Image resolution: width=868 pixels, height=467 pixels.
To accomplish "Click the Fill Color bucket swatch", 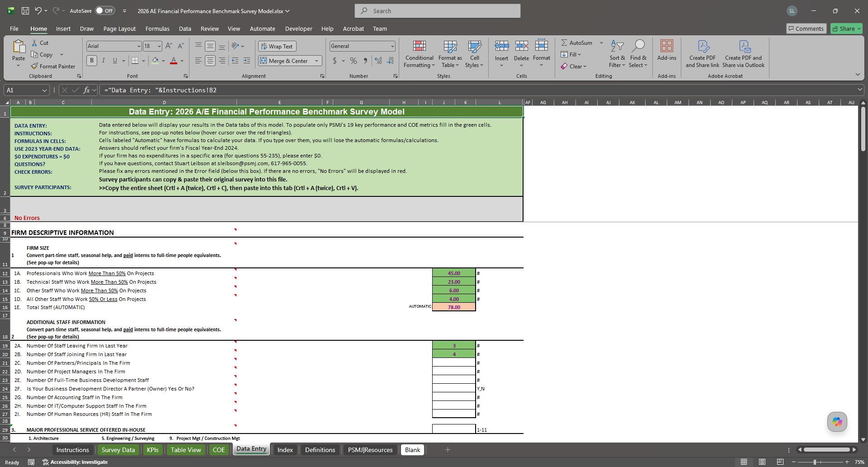I will pyautogui.click(x=155, y=61).
